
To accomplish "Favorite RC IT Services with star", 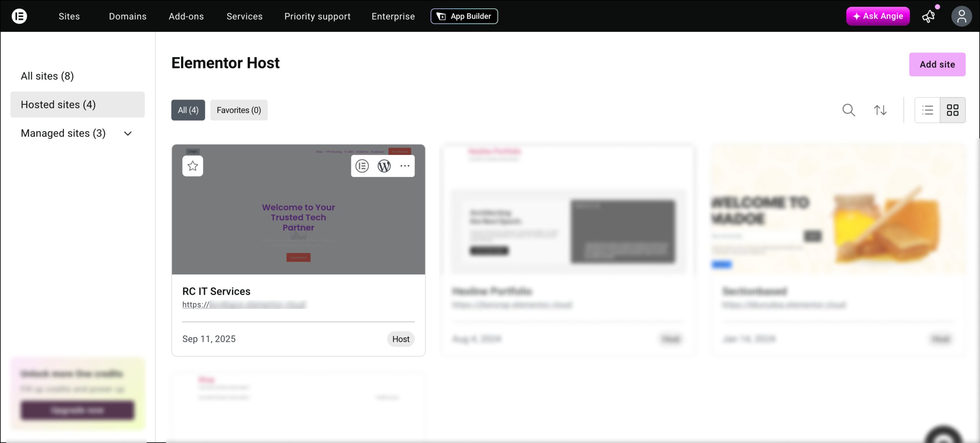I will pos(193,166).
